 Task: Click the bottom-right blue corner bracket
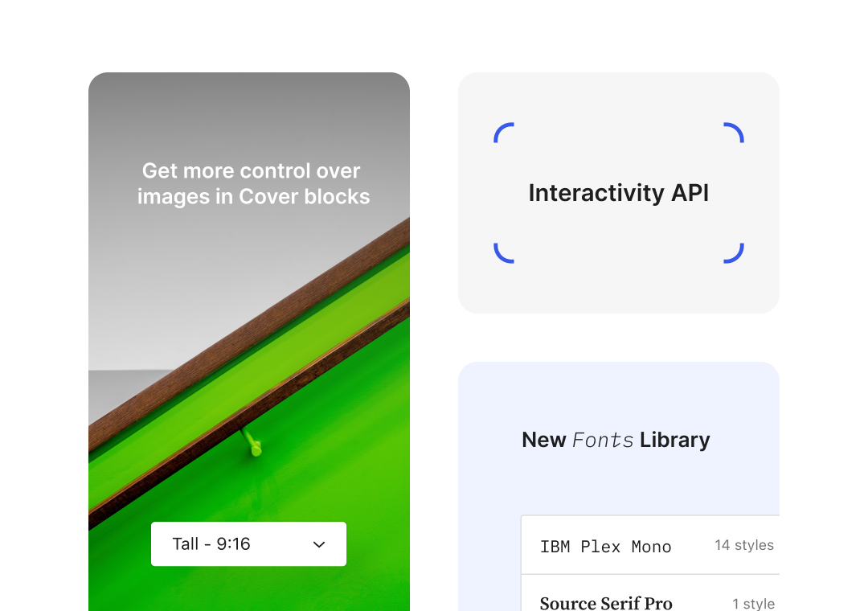pyautogui.click(x=734, y=253)
